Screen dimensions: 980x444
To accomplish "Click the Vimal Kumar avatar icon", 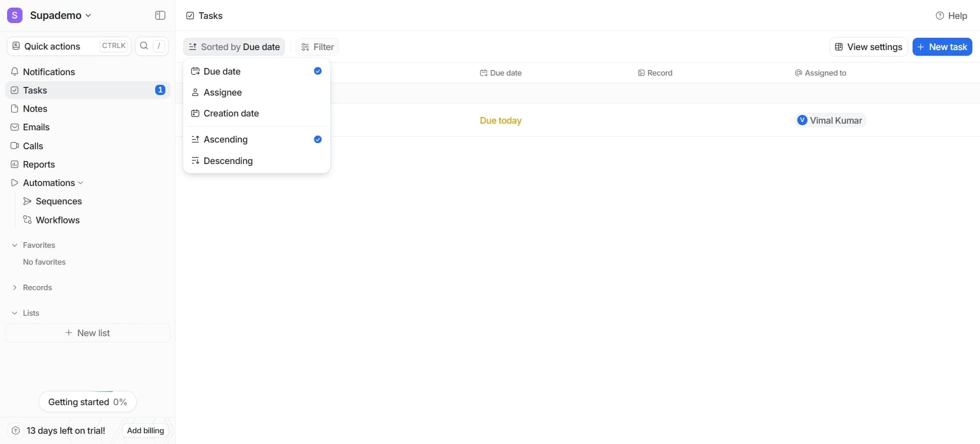I will click(x=802, y=120).
